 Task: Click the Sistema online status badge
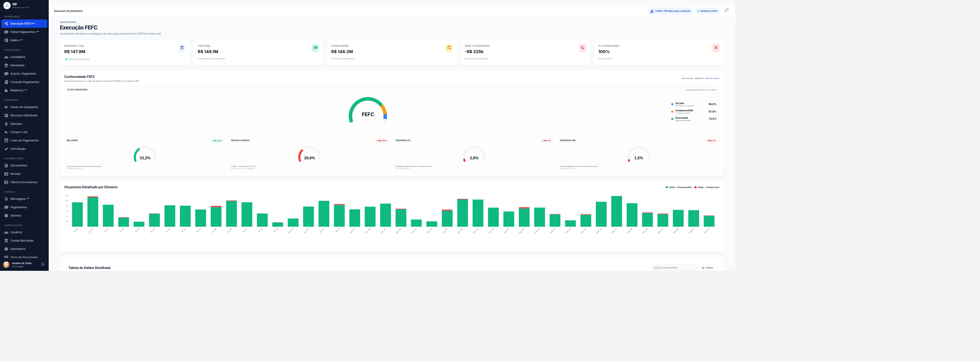click(x=708, y=11)
